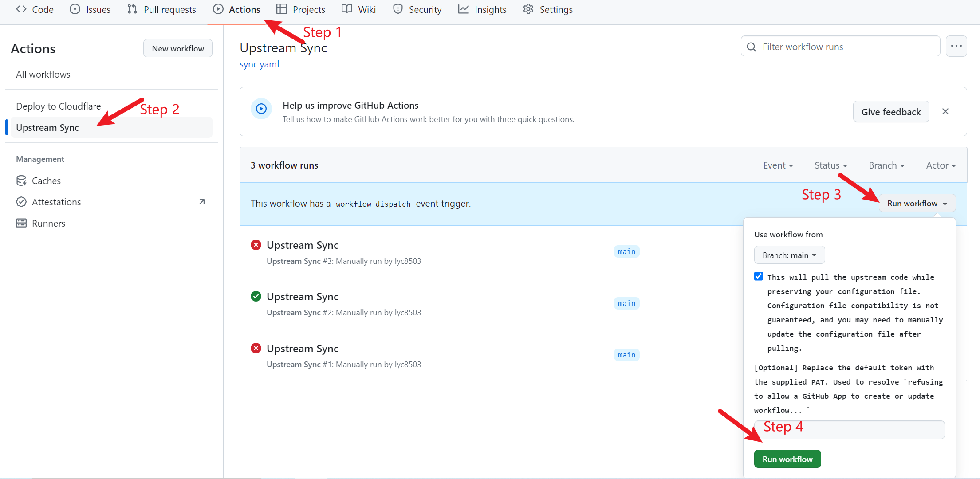This screenshot has height=479, width=980.
Task: Open the Branch filter dropdown
Action: click(x=886, y=165)
